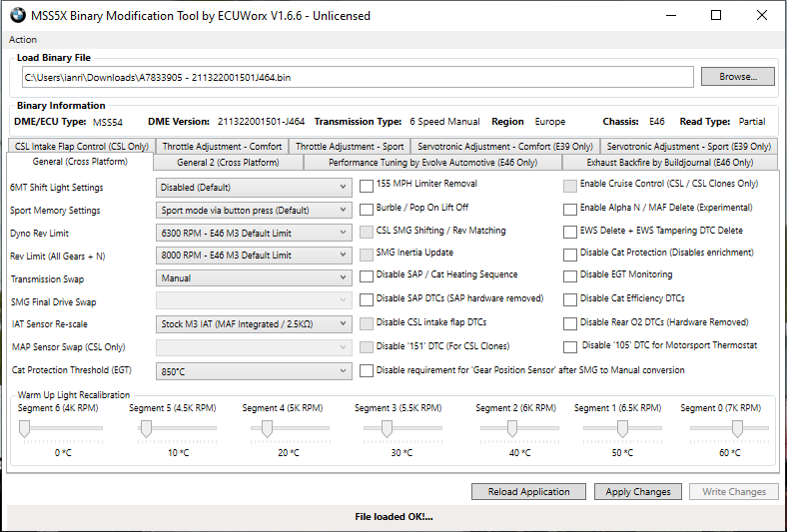Click the Apply Changes button
The height and width of the screenshot is (532, 787).
(638, 492)
